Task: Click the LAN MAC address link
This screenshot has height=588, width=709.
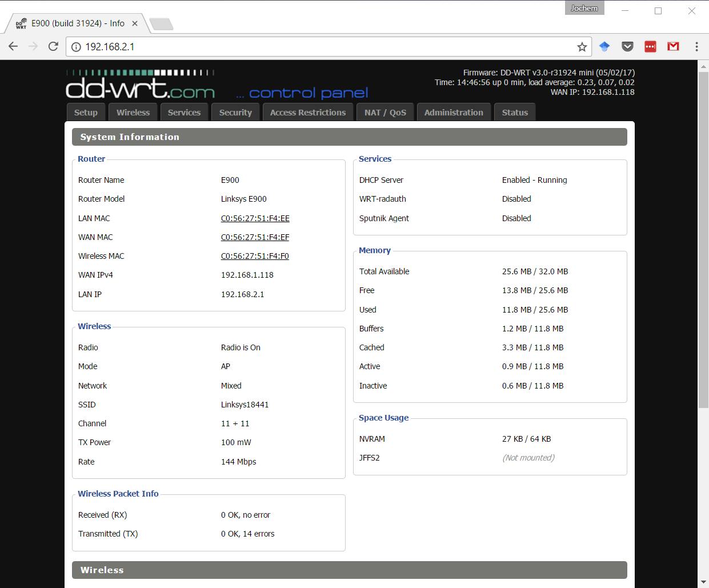Action: coord(255,218)
